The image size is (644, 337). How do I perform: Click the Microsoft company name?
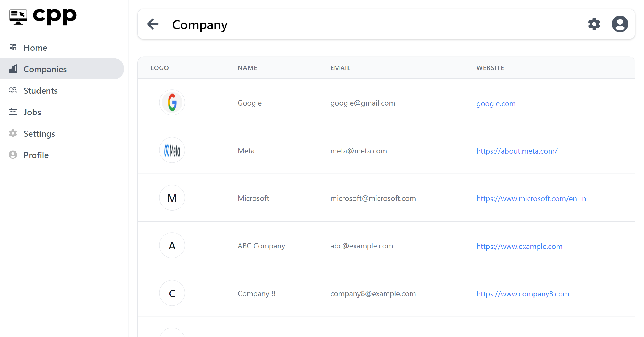[x=253, y=198]
